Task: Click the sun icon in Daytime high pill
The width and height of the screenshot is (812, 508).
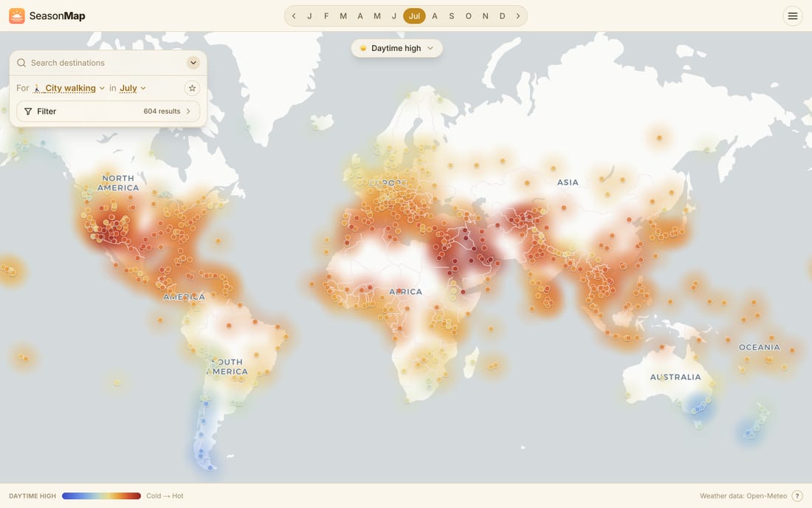Action: [363, 48]
